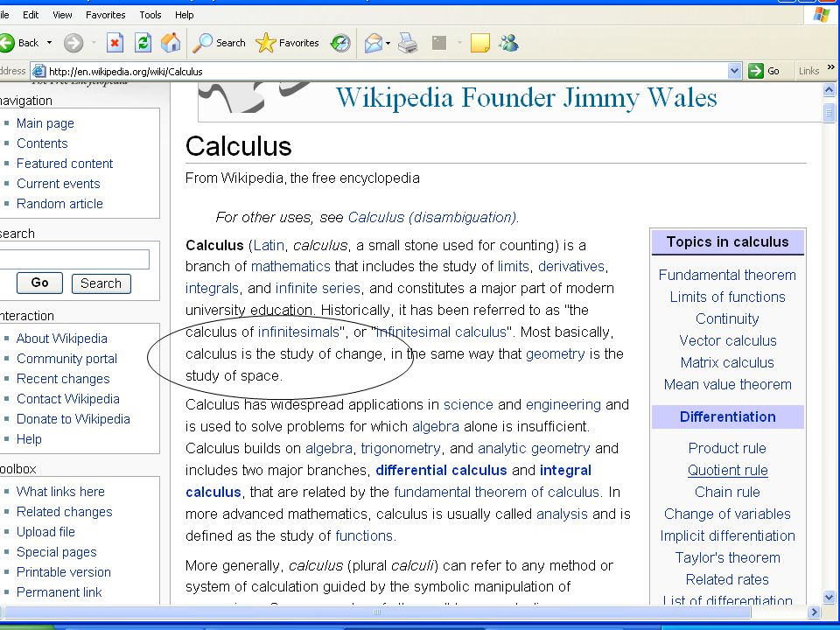Open the About Wikipedia link
840x630 pixels.
61,339
